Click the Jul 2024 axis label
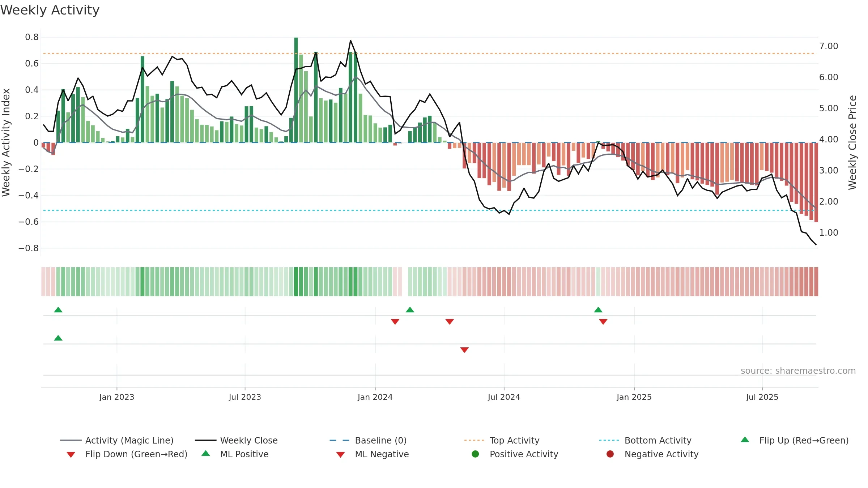The height and width of the screenshot is (488, 868). pyautogui.click(x=504, y=397)
